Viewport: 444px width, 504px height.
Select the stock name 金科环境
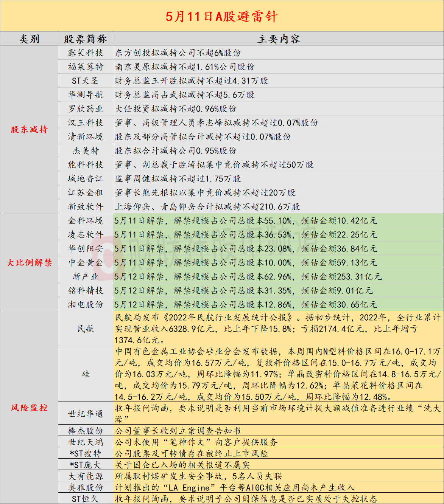86,220
